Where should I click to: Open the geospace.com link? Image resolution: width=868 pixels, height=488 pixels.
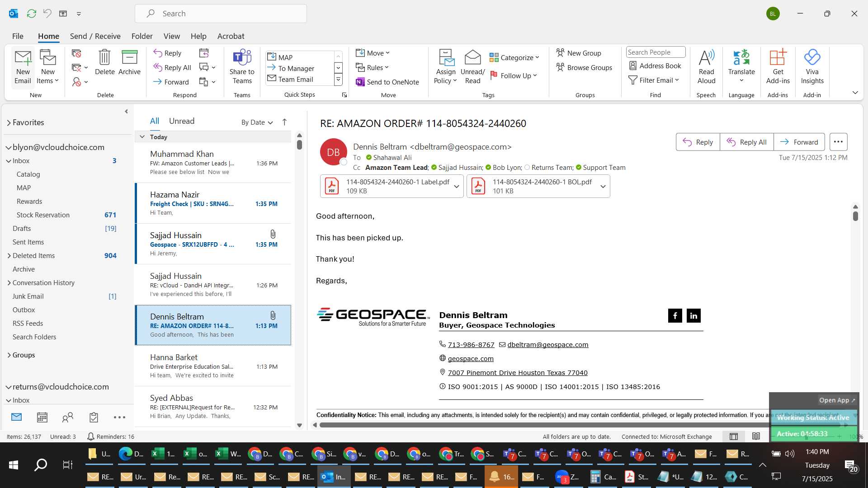471,359
